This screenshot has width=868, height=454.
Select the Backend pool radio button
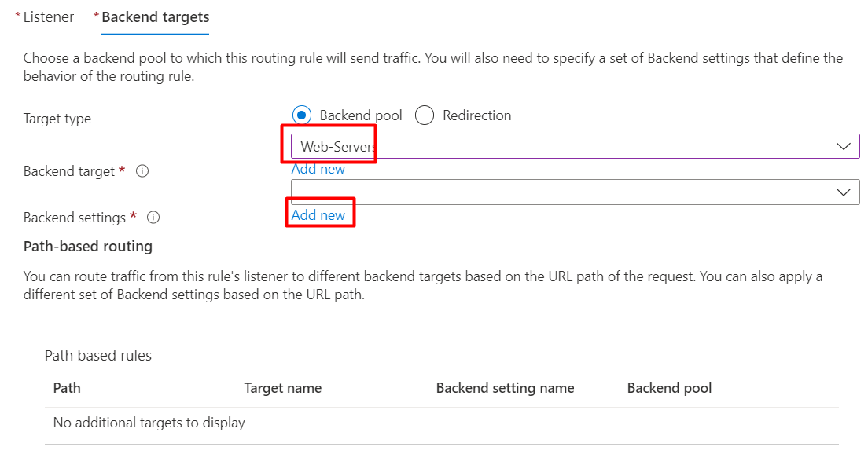coord(302,115)
